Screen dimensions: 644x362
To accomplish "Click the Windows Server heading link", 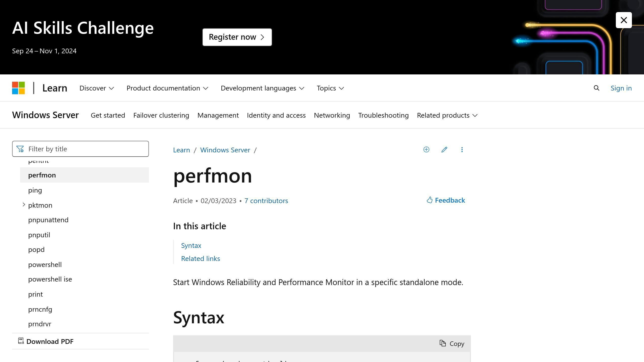I will coord(45,115).
